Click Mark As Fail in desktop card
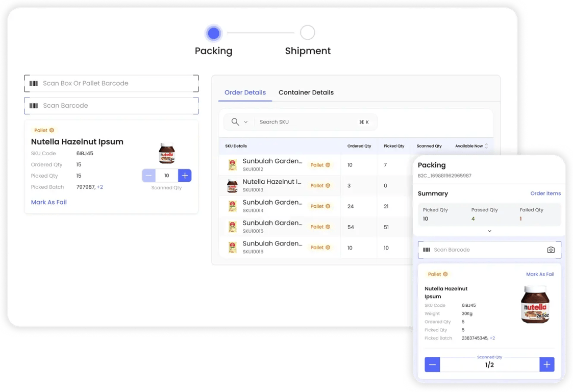 [x=49, y=202]
